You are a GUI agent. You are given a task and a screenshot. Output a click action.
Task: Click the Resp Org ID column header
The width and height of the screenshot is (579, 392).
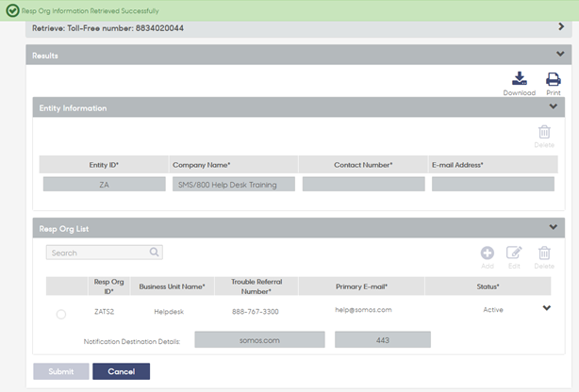pos(109,286)
